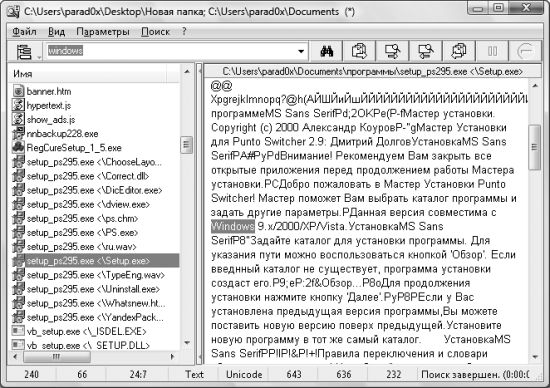Screen dimensions: 550x388
Task: Open the ? help menu
Action: click(185, 32)
